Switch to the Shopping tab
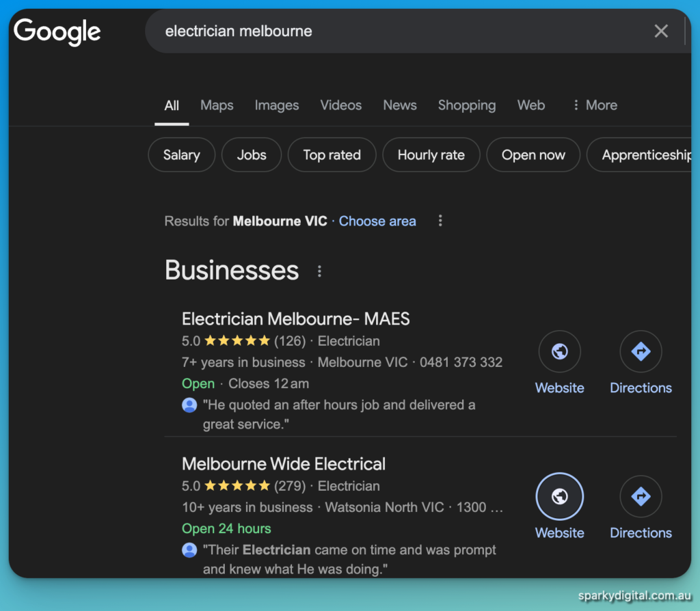 (x=466, y=105)
